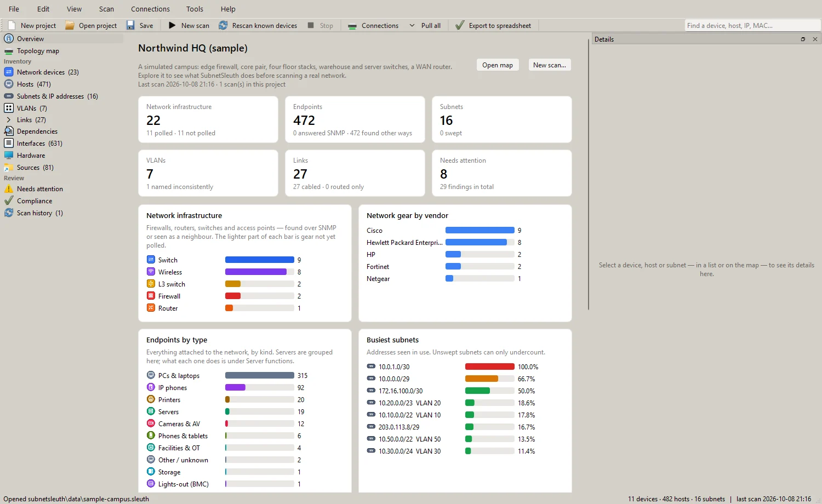Viewport: 822px width, 504px height.
Task: Click the IP phones endpoint icon
Action: coord(151,387)
